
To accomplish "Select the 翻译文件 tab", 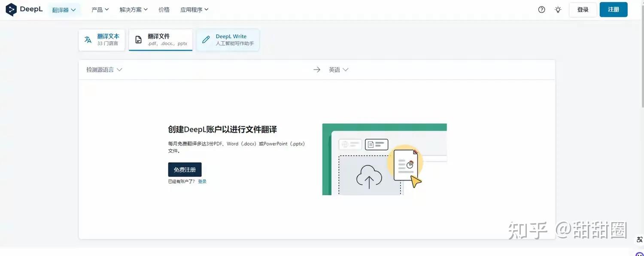I will coord(161,40).
